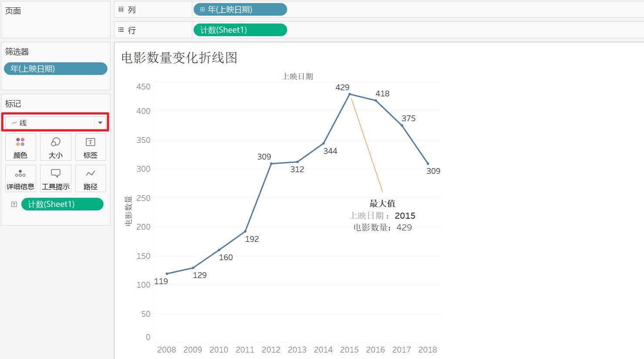Click the dropdown arrow of the mark type selector
Viewport: 644px width, 359px height.
tap(101, 123)
